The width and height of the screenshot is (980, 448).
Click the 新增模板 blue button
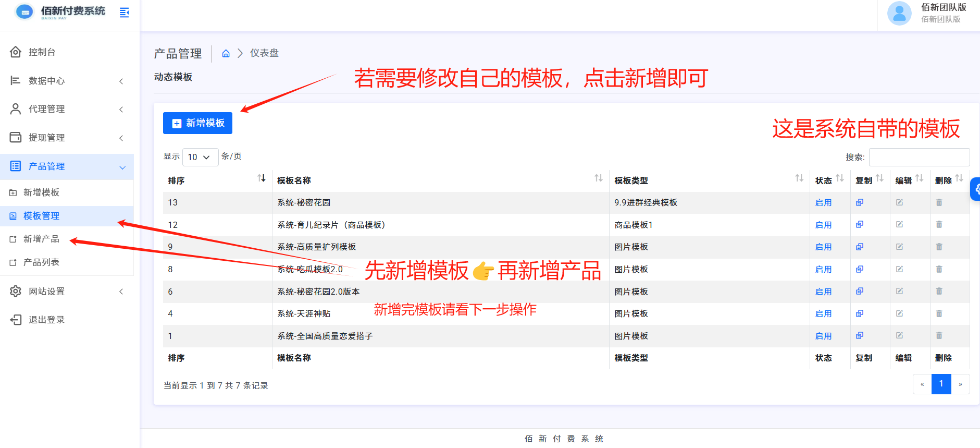click(x=197, y=123)
